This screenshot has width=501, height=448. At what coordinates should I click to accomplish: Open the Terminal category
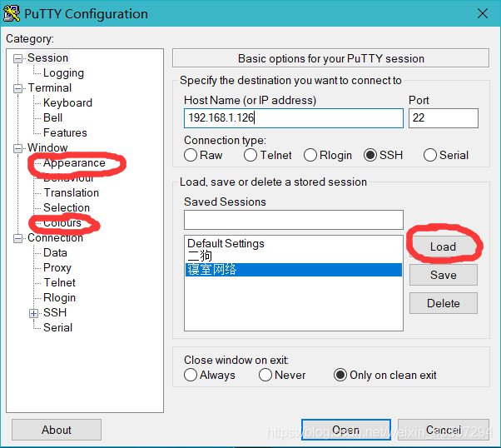pos(50,88)
